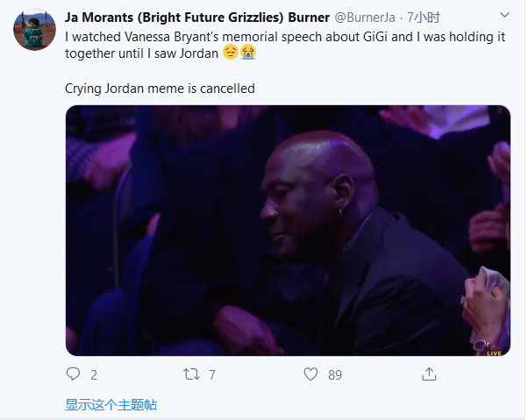Open the 显示这个主题帖 thread link
The height and width of the screenshot is (420, 528).
tap(111, 404)
